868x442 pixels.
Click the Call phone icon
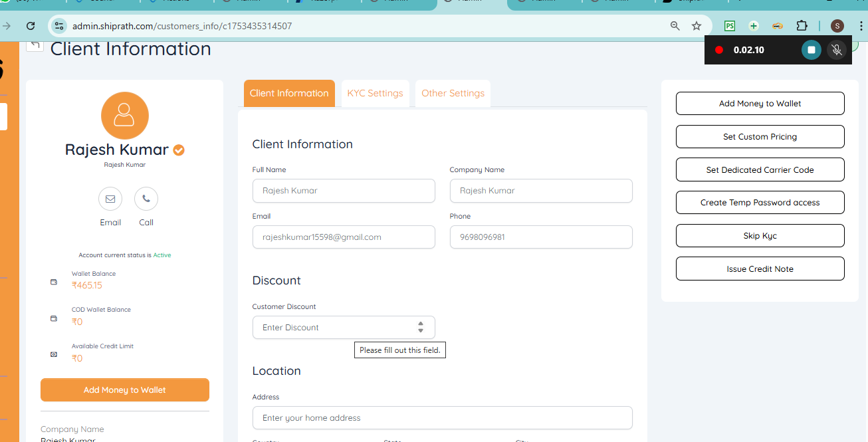click(146, 199)
